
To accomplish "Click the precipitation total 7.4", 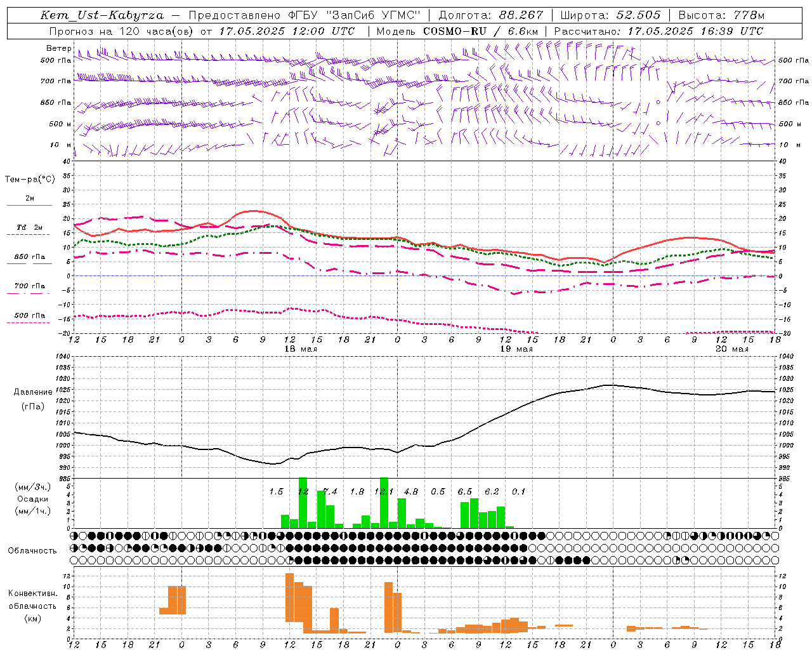I will pos(330,491).
